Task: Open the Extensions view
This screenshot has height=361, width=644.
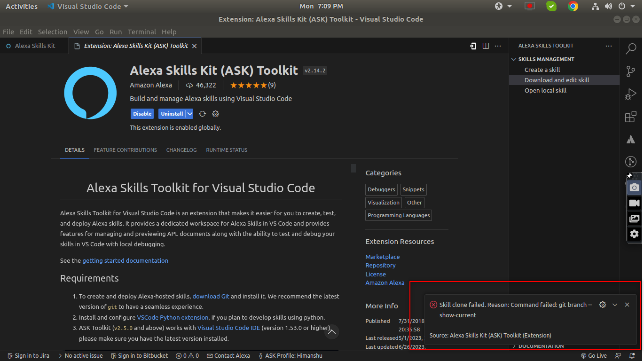Action: (631, 117)
